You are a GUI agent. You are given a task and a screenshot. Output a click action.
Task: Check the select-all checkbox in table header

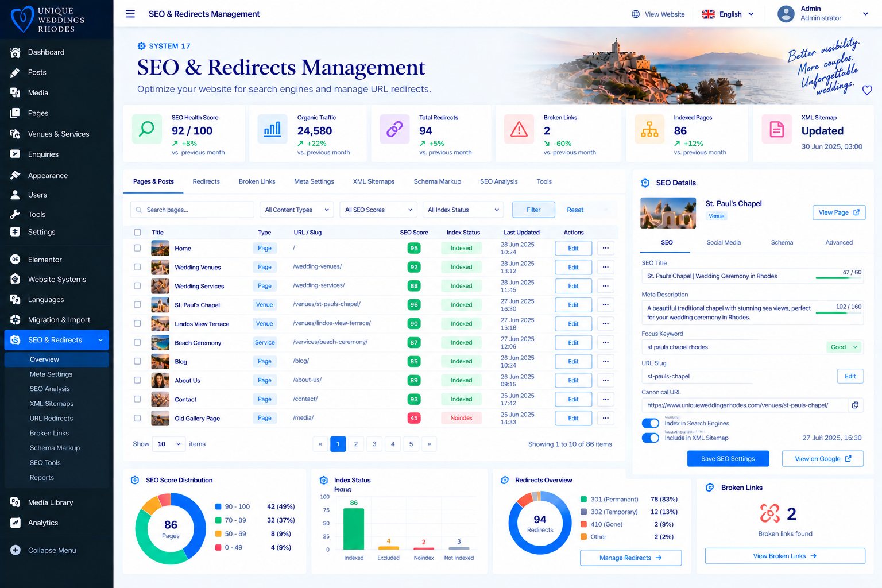pyautogui.click(x=137, y=233)
